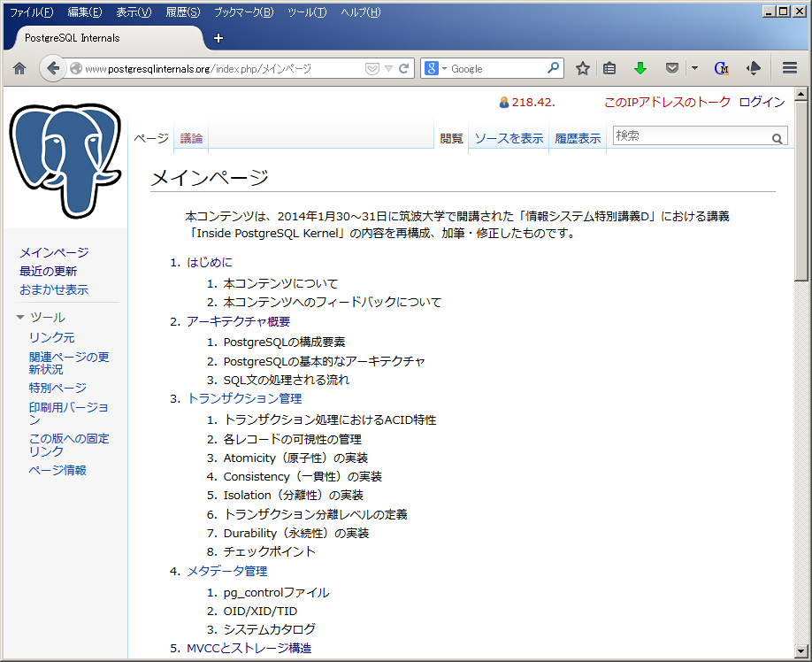The image size is (812, 662).
Task: Open 関連ページの更新状況 link
Action: point(69,363)
